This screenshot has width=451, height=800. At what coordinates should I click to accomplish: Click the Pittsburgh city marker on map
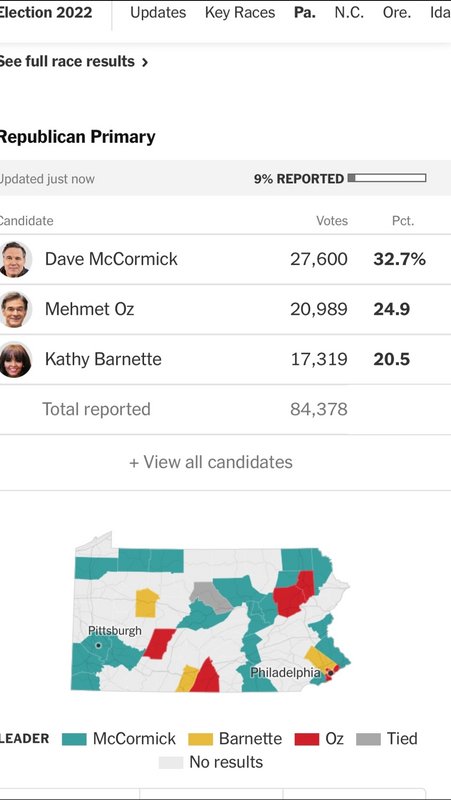pos(98,645)
